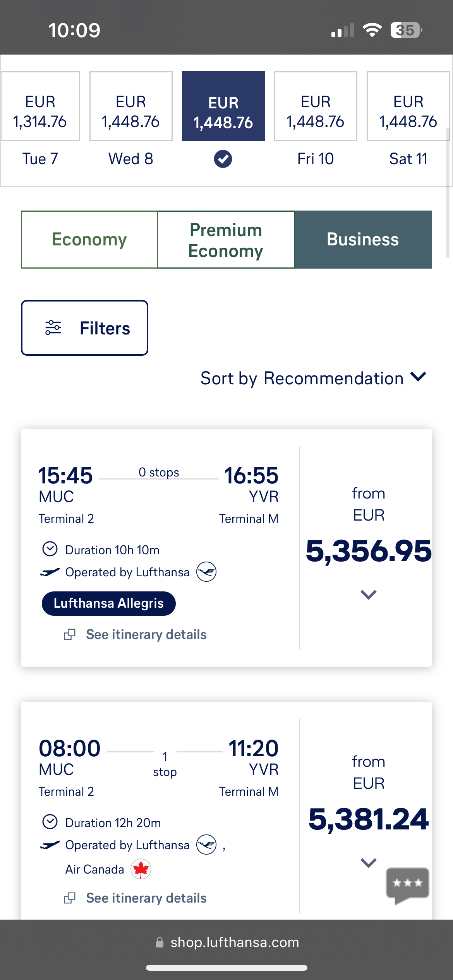Click the duration clock icon for 10h 10m
Viewport: 453px width, 980px height.
tap(50, 549)
